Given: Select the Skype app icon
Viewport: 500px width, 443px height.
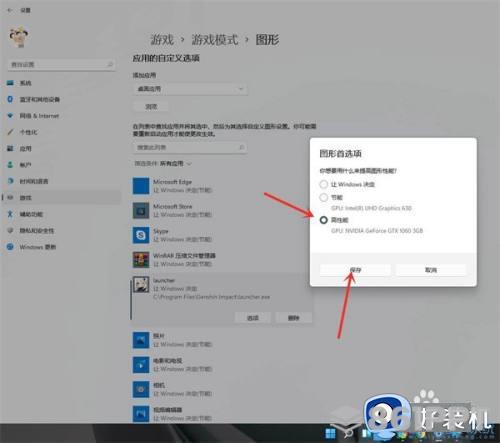Looking at the screenshot, I should coord(141,235).
